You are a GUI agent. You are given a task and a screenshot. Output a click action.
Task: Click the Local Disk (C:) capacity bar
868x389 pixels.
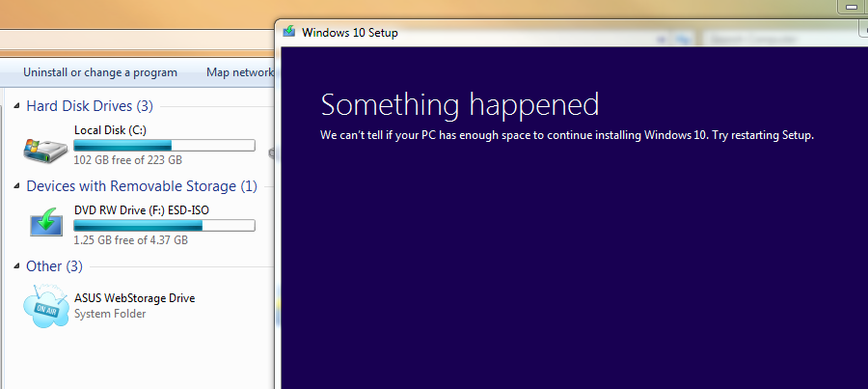[164, 146]
